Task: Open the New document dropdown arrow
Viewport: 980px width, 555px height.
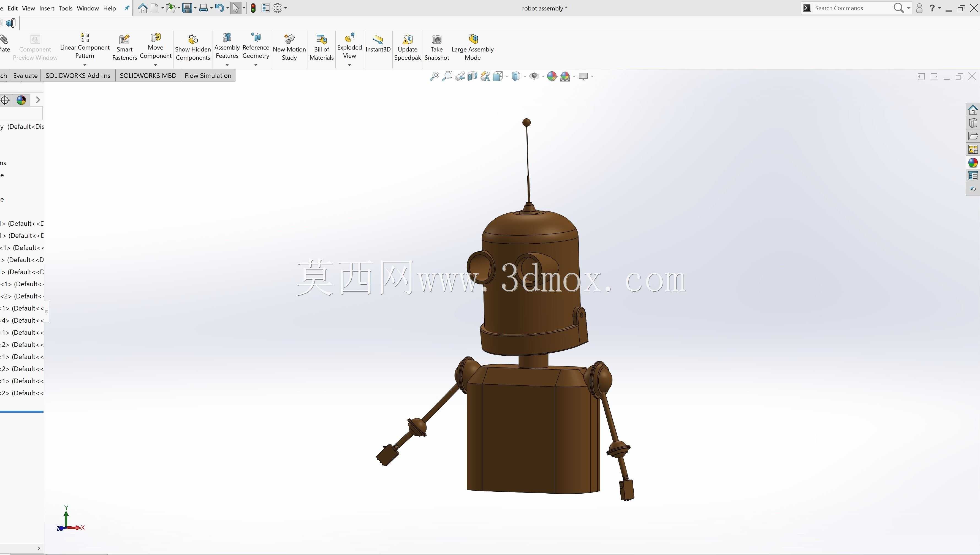Action: click(x=162, y=8)
